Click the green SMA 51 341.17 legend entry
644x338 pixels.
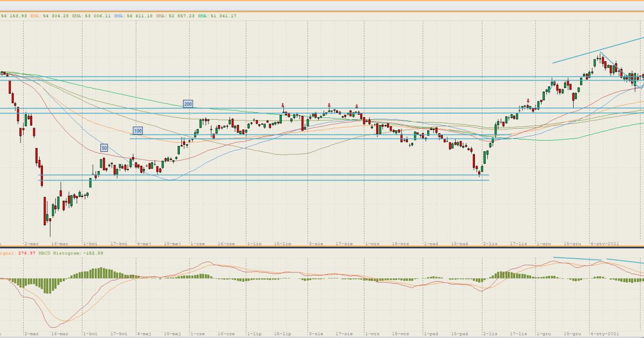(x=216, y=16)
